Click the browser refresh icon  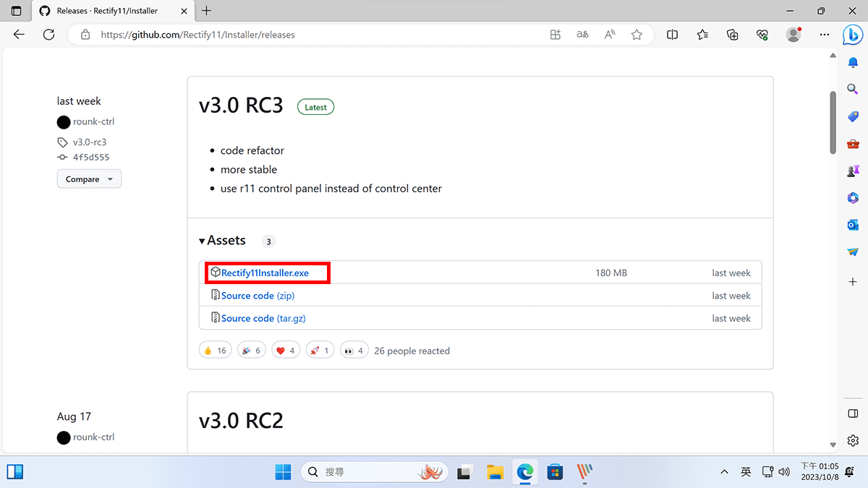point(48,35)
